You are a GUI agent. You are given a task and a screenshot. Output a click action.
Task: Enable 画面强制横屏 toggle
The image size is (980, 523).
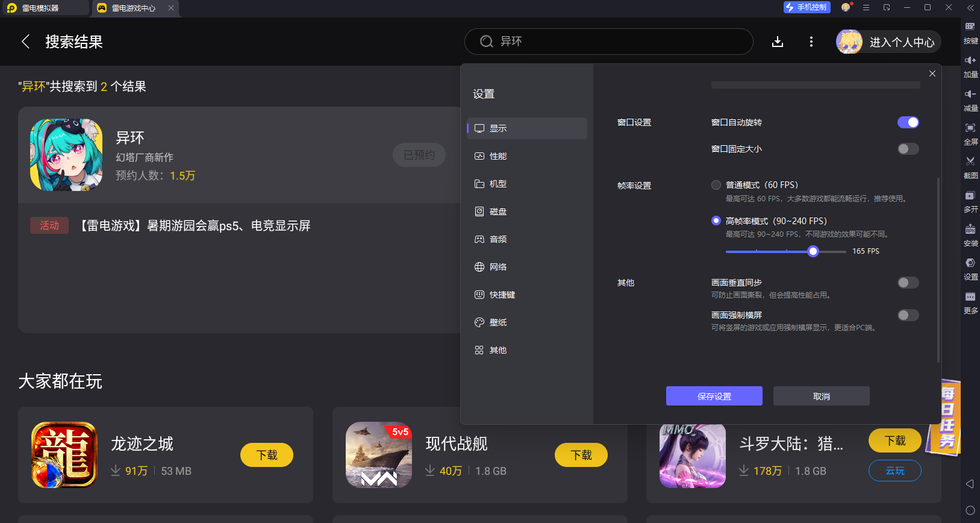908,315
